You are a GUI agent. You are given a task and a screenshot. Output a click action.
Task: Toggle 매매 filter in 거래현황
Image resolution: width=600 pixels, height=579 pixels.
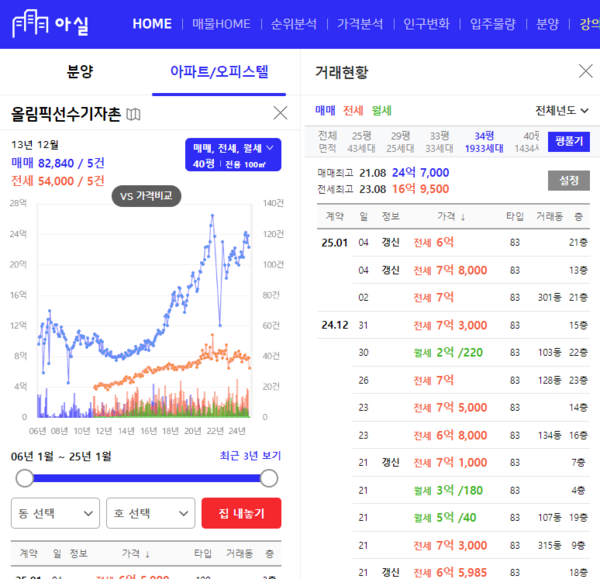(325, 111)
